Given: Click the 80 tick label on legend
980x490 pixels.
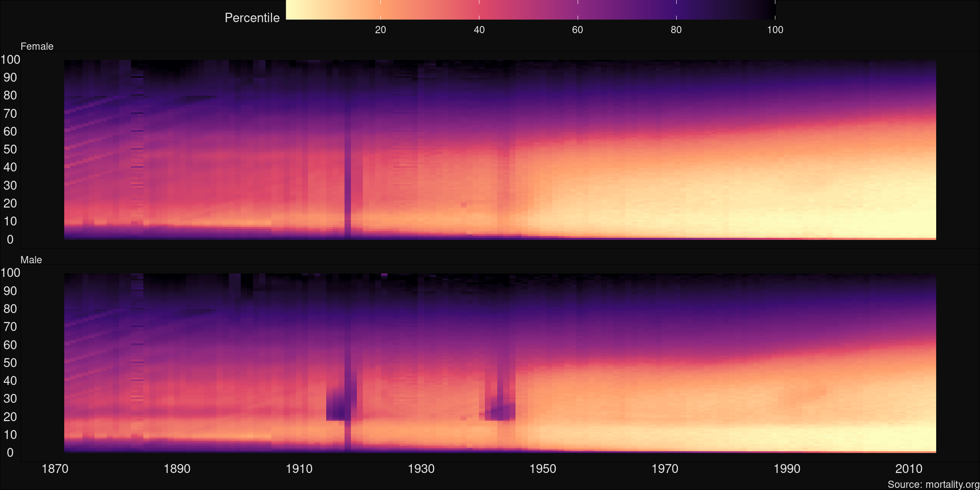Looking at the screenshot, I should coord(676,30).
